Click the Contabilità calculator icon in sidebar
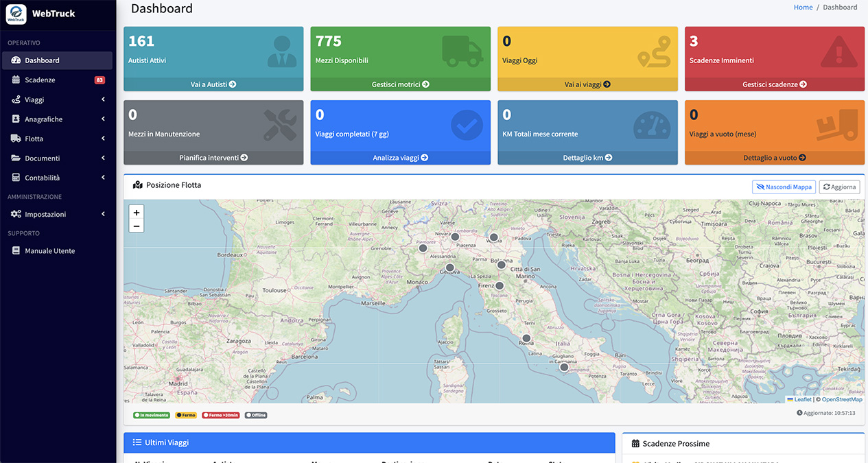The width and height of the screenshot is (868, 463). (x=16, y=178)
